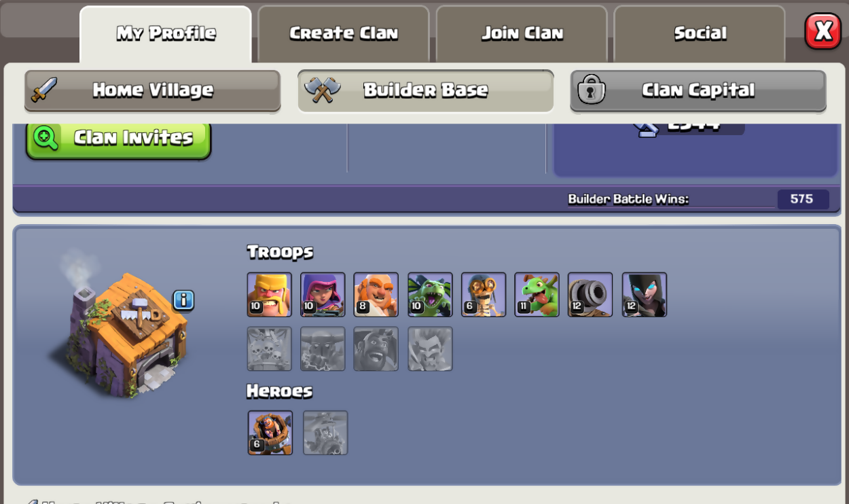The image size is (849, 504).
Task: Close the profile window with red X
Action: [823, 31]
